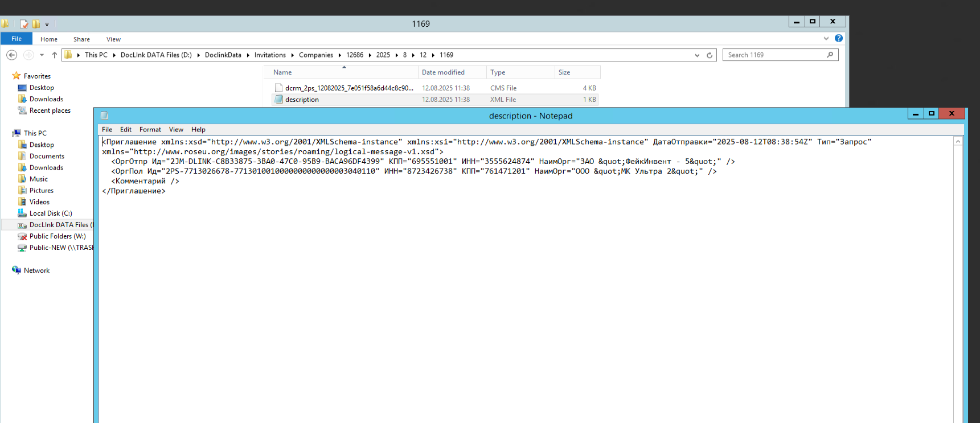Click the dcrm_2ps file icon

coord(278,88)
